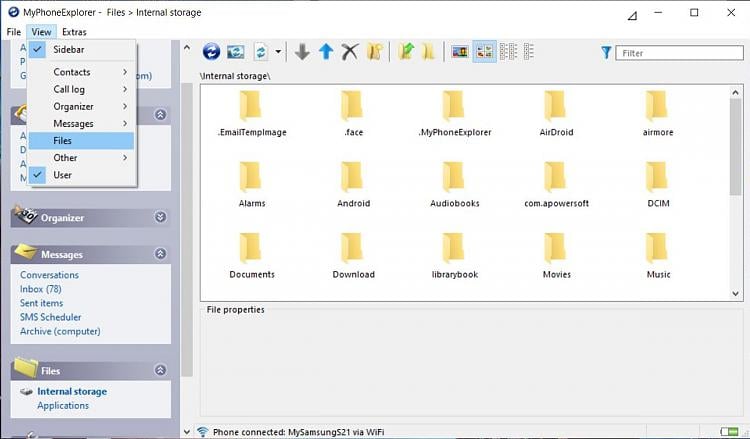Select the Movies folder
The image size is (750, 439).
[x=556, y=256]
